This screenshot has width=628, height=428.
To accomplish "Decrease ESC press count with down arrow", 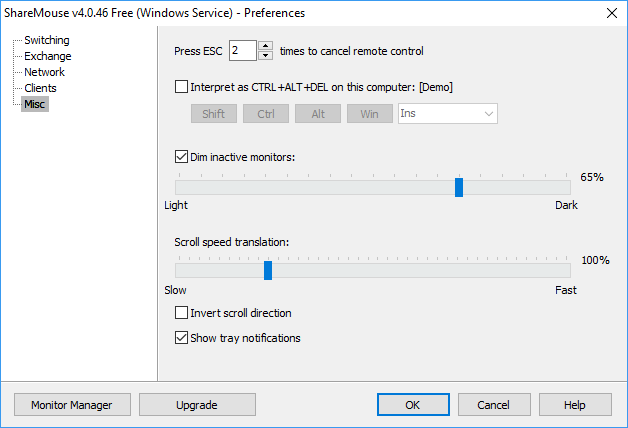I will (265, 55).
